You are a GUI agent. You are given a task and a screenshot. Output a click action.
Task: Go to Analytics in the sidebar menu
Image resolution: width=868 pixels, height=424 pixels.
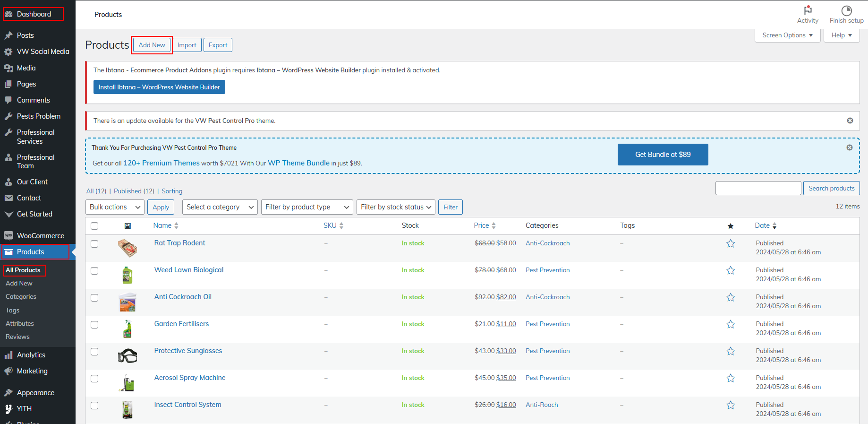(x=31, y=355)
